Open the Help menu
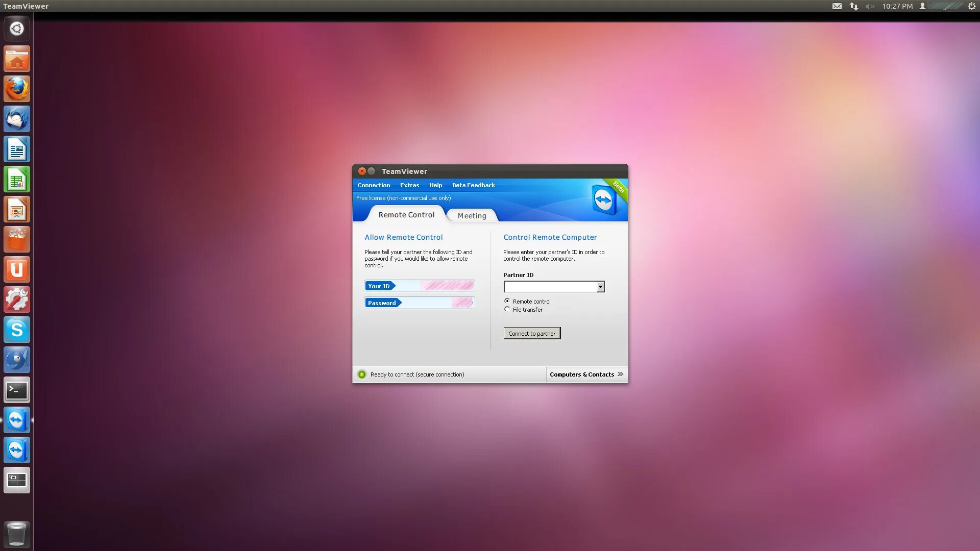 tap(435, 185)
